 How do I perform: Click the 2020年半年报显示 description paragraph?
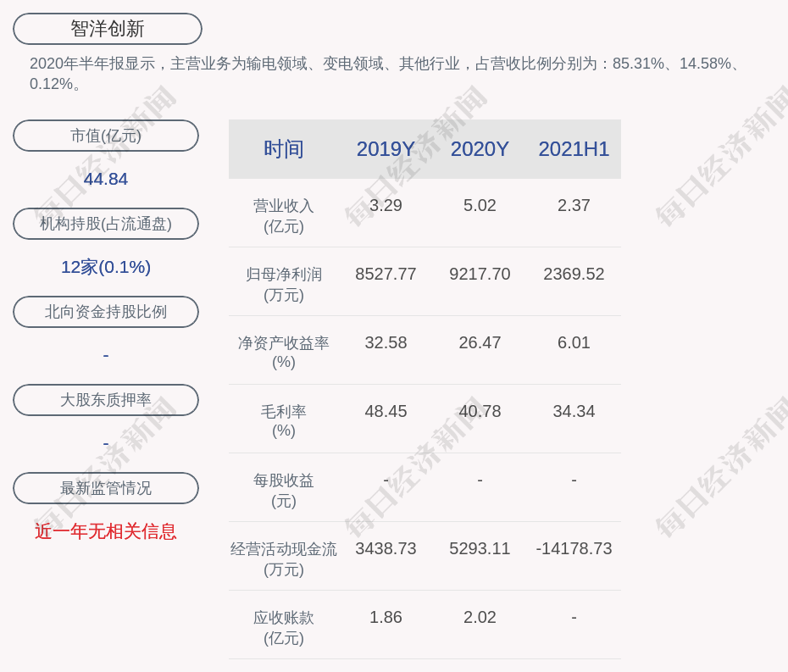(386, 74)
